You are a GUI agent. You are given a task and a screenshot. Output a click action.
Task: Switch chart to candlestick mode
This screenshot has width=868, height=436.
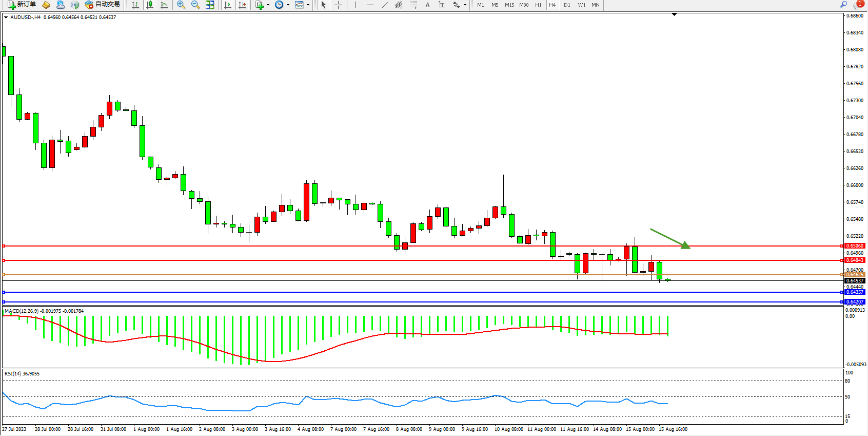point(150,5)
